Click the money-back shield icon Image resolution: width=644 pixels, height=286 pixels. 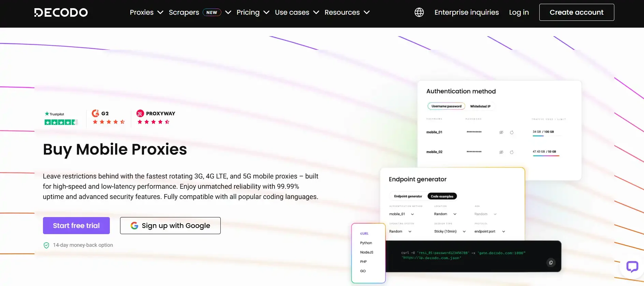point(46,245)
